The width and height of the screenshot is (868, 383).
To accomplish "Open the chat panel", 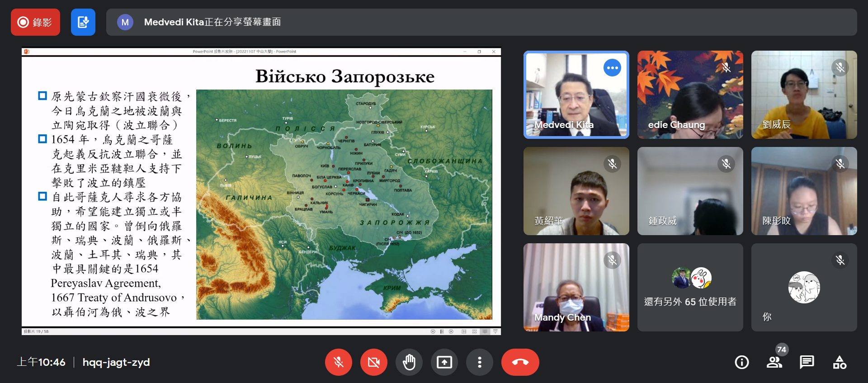I will pyautogui.click(x=807, y=362).
